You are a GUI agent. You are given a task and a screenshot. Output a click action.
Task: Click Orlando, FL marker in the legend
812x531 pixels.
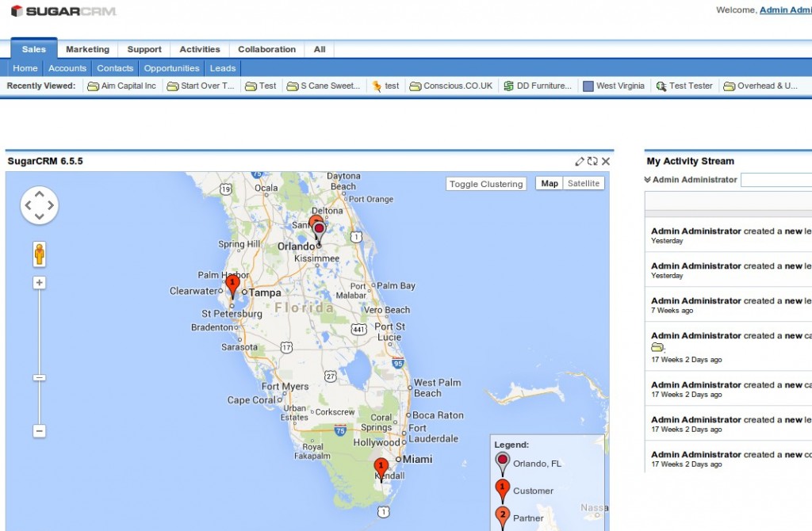coord(502,464)
